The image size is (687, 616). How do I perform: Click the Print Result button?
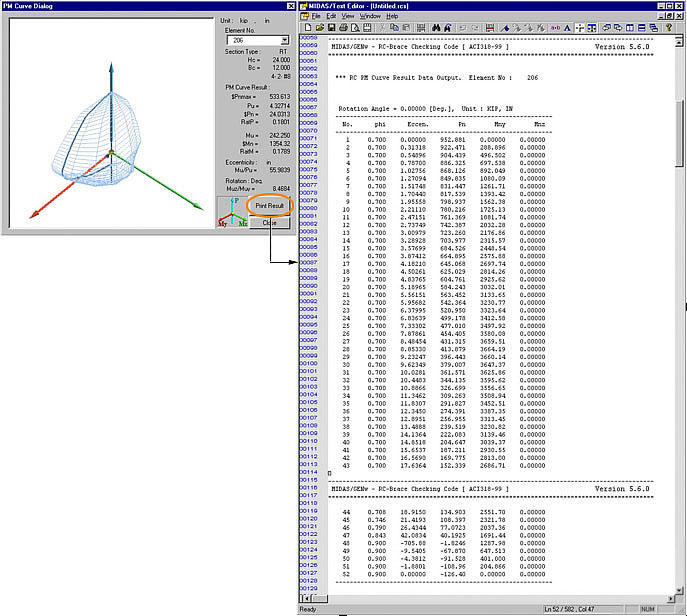(x=269, y=205)
